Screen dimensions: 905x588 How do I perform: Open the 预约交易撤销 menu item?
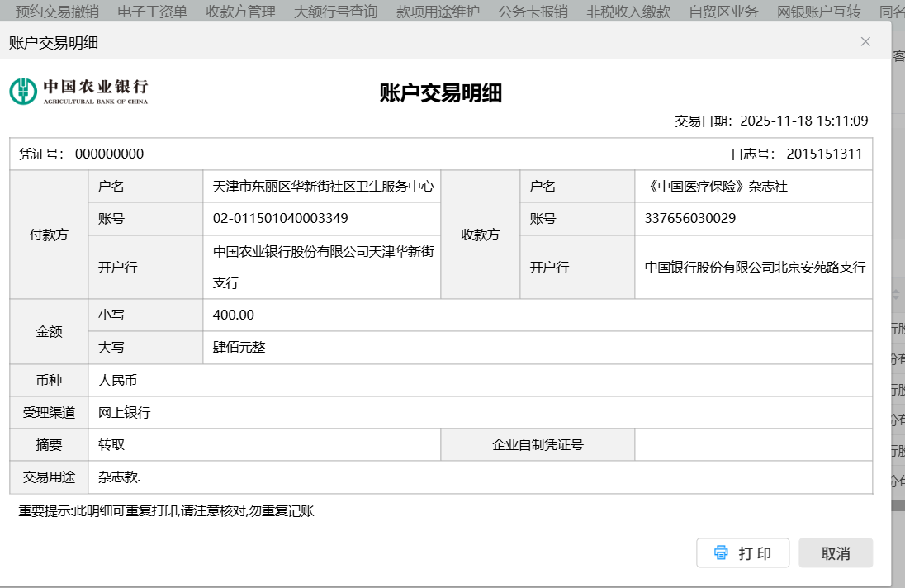[57, 12]
